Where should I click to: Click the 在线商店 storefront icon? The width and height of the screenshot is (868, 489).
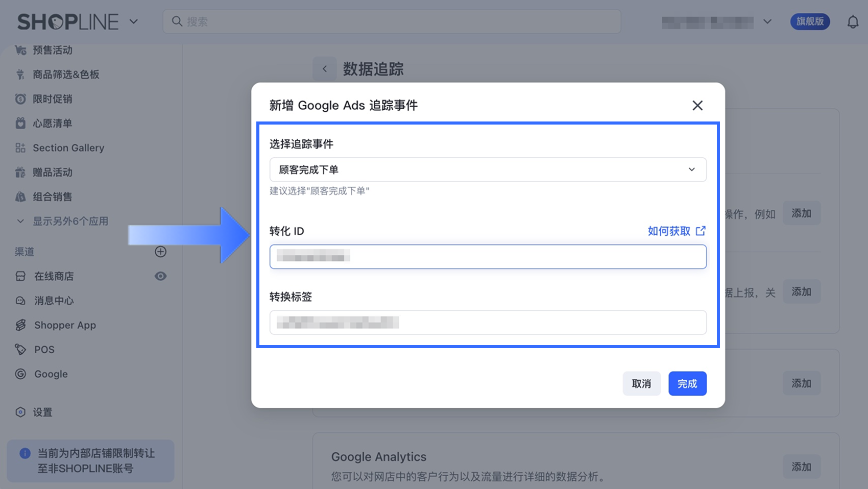pos(20,276)
